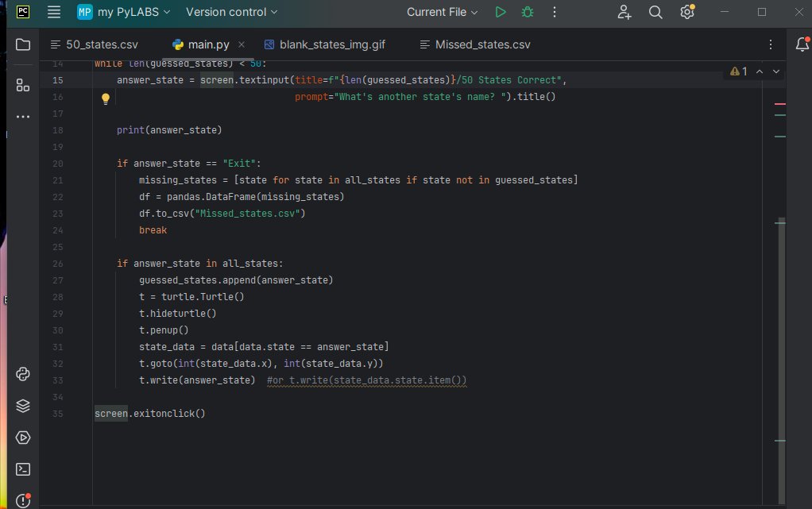Screen dimensions: 812x509
Task: Open the Missed_states.csv tab
Action: [x=475, y=44]
